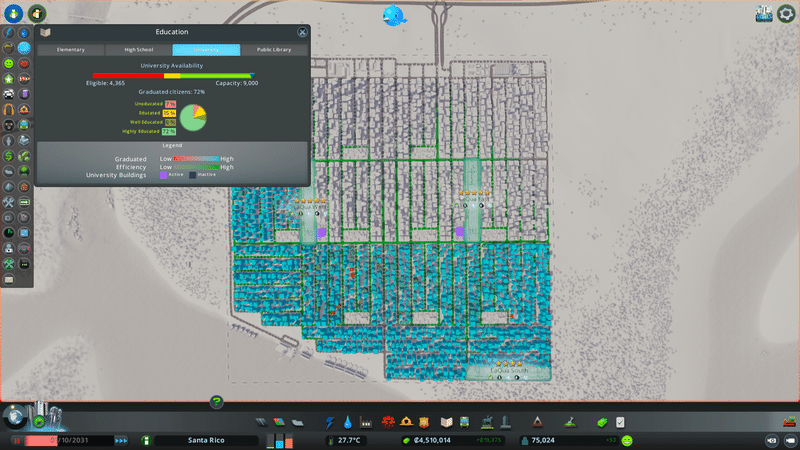Click the University Availability bar

[173, 76]
